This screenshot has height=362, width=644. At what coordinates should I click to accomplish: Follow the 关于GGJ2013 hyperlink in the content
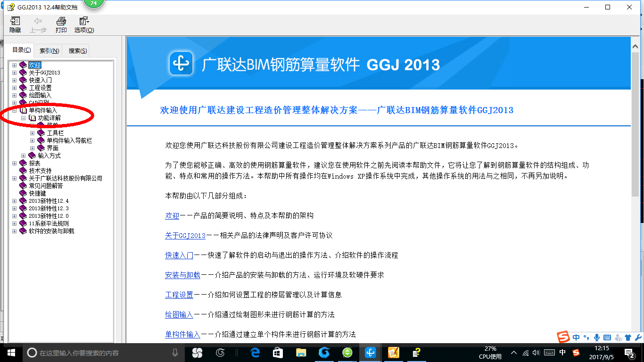coord(185,235)
